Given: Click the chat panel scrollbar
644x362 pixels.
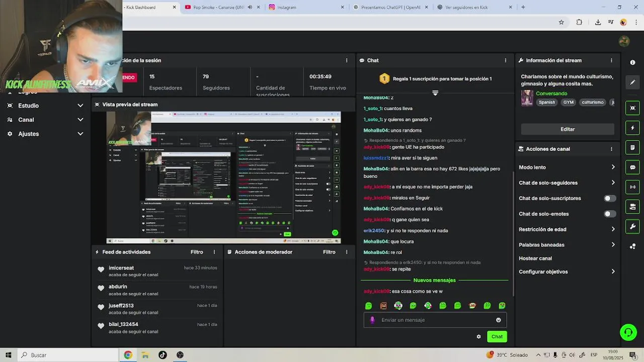Looking at the screenshot, I should click(513, 234).
